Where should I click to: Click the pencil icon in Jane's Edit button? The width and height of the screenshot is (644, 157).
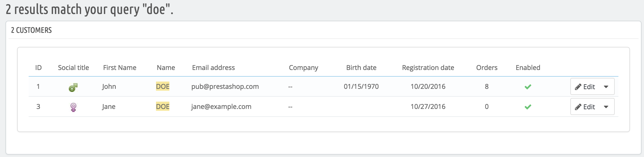click(578, 107)
